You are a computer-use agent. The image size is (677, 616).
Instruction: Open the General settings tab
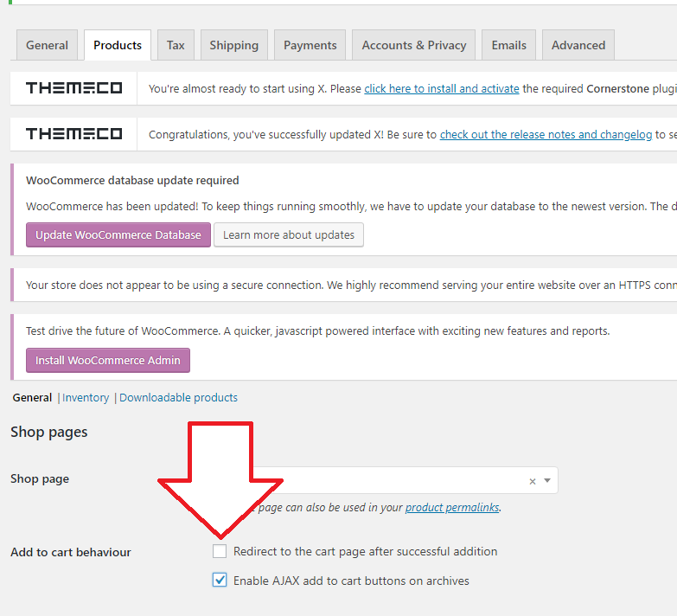pyautogui.click(x=47, y=45)
